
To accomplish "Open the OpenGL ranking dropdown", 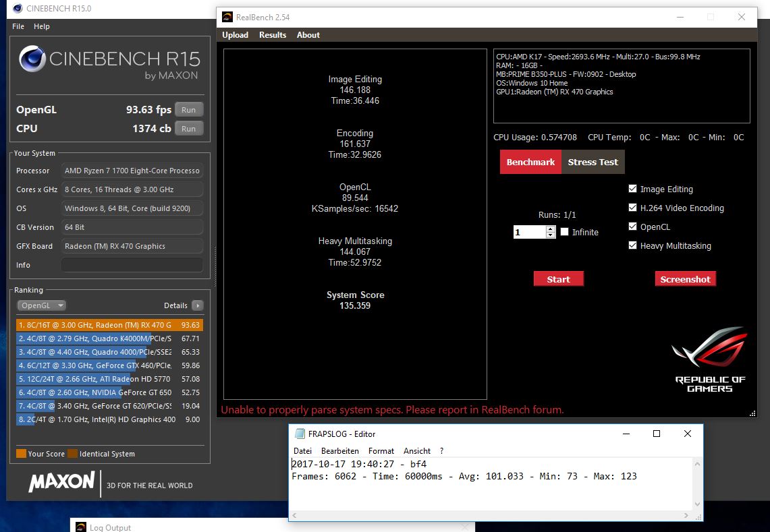I will 42,305.
